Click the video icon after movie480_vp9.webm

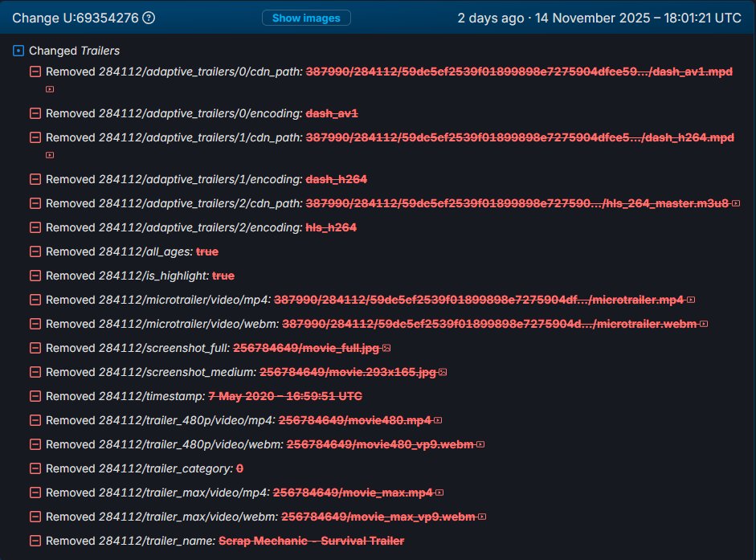pyautogui.click(x=480, y=445)
